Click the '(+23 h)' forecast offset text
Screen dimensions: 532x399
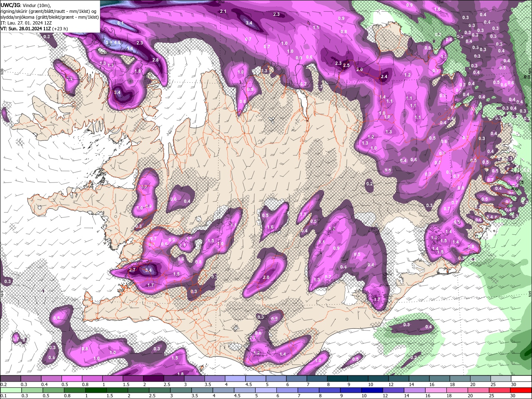60,29
